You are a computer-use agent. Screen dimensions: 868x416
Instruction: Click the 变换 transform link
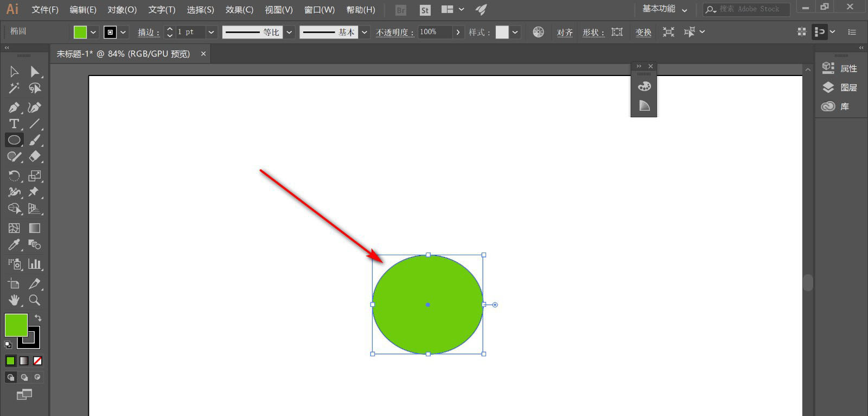point(643,33)
